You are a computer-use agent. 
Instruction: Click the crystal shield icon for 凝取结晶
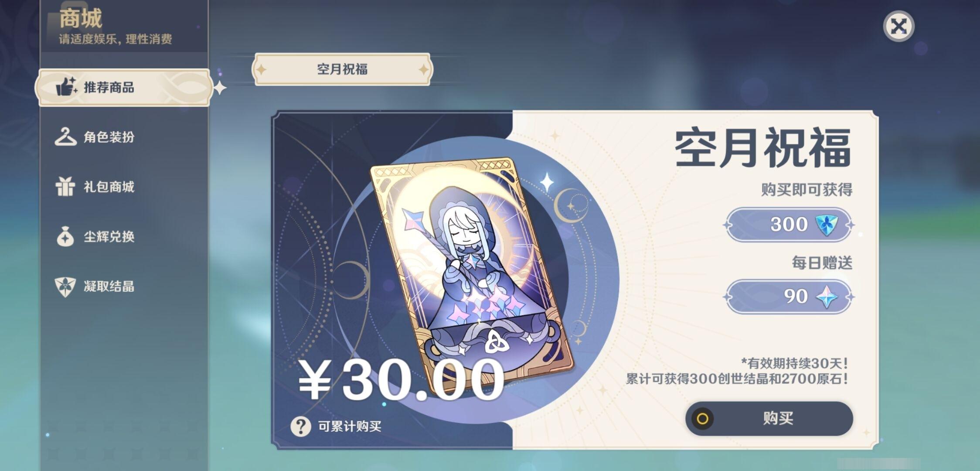(65, 287)
